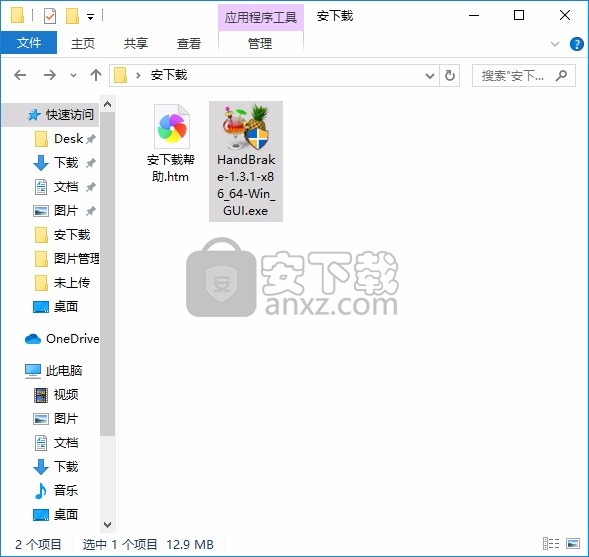Switch to the 查看 ribbon tab

click(189, 44)
